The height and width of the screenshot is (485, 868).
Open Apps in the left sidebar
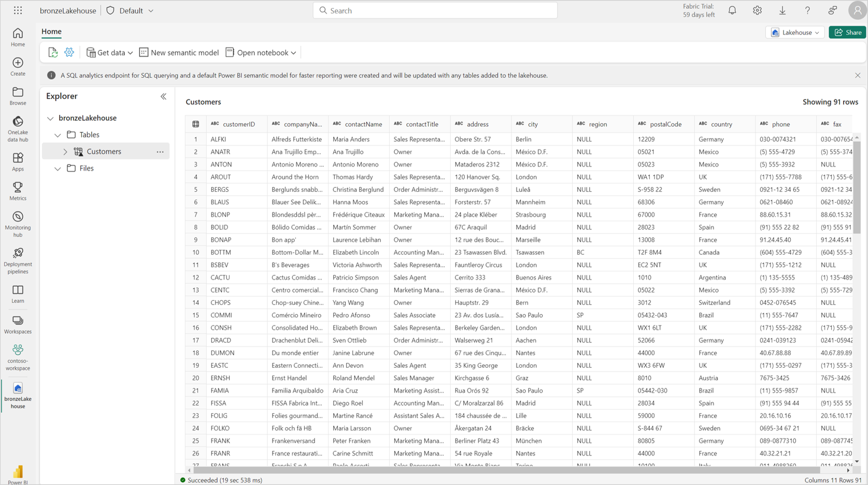coord(18,162)
